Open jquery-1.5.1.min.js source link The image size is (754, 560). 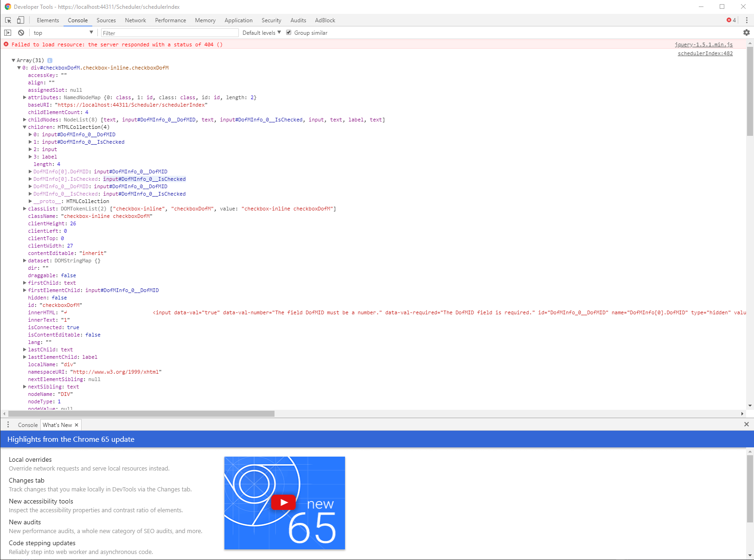pos(703,45)
